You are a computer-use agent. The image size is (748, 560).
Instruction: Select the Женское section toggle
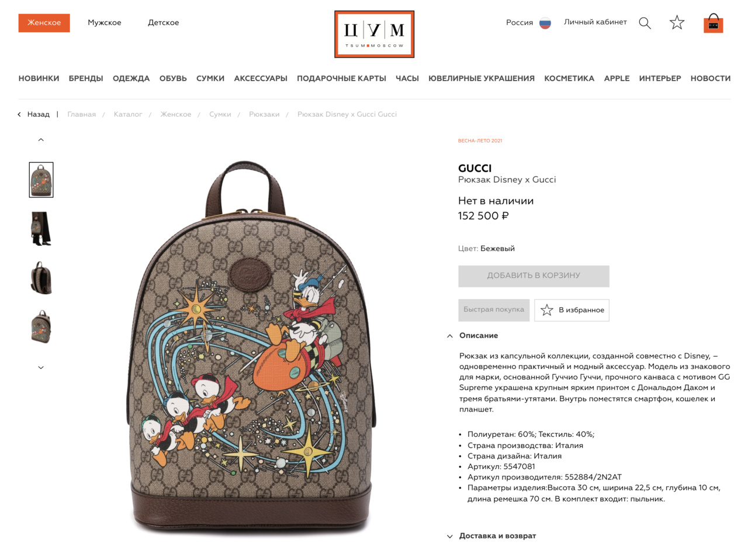tap(44, 23)
